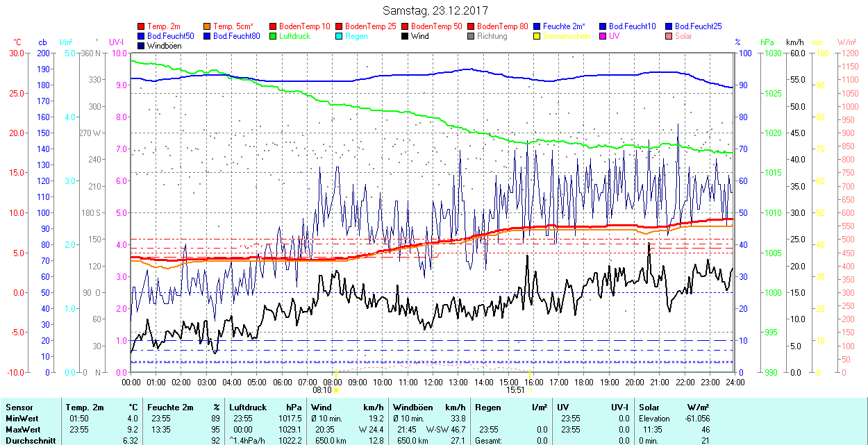Click the 12:00 label on time axis
This screenshot has width=868, height=445.
click(x=433, y=382)
